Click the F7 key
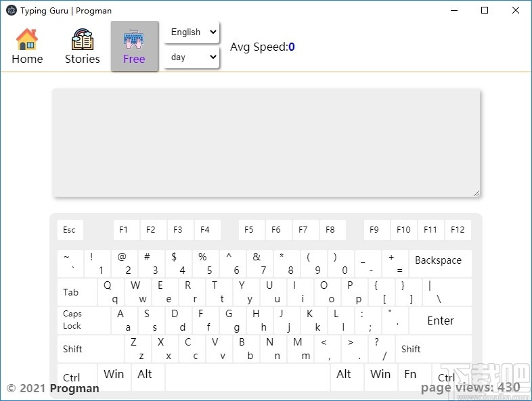This screenshot has height=401, width=532. (306, 230)
